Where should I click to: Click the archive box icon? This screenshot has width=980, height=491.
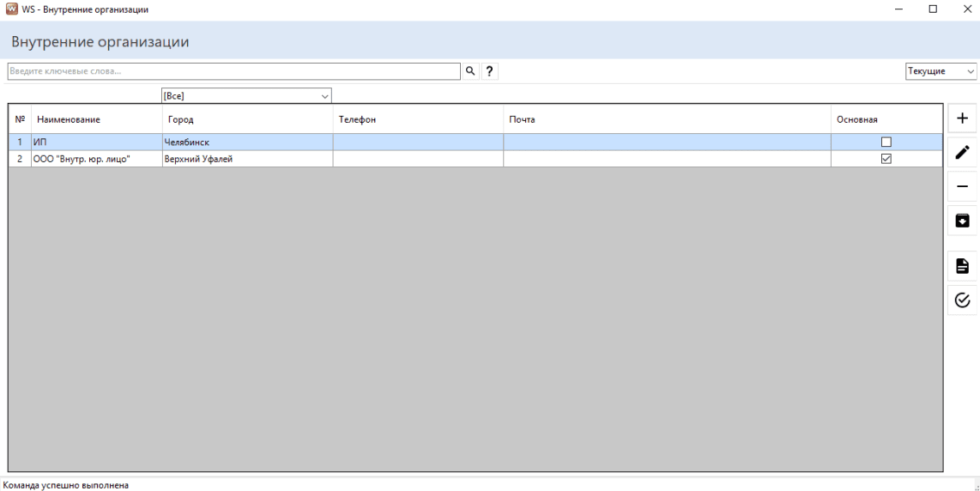962,221
